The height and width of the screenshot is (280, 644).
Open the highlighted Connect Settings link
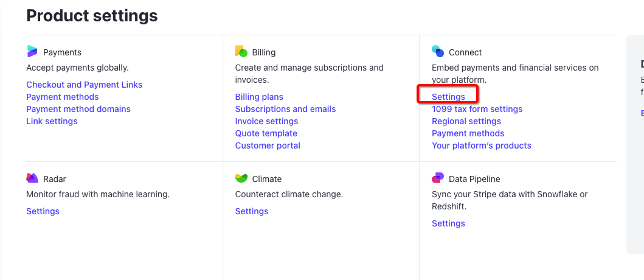[448, 97]
